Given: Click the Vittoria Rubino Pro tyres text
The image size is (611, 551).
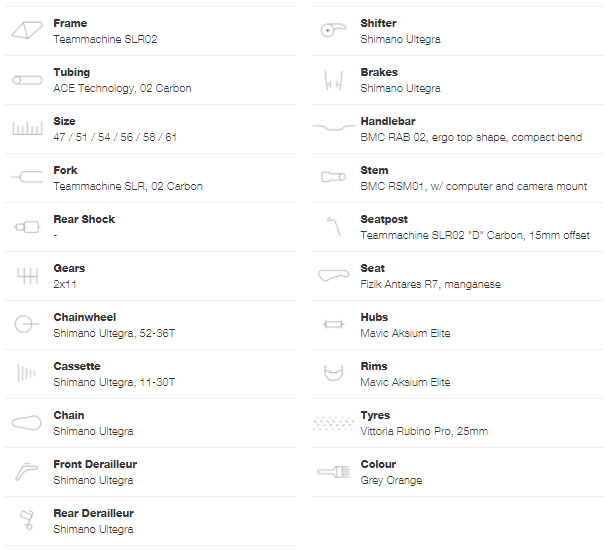Looking at the screenshot, I should pyautogui.click(x=424, y=432).
